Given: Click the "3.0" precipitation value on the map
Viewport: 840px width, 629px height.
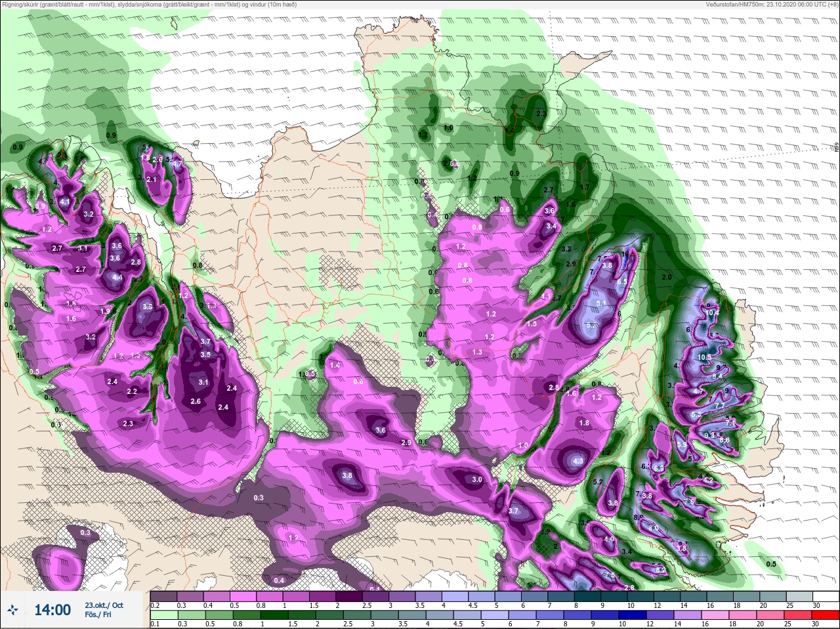Looking at the screenshot, I should tap(477, 479).
